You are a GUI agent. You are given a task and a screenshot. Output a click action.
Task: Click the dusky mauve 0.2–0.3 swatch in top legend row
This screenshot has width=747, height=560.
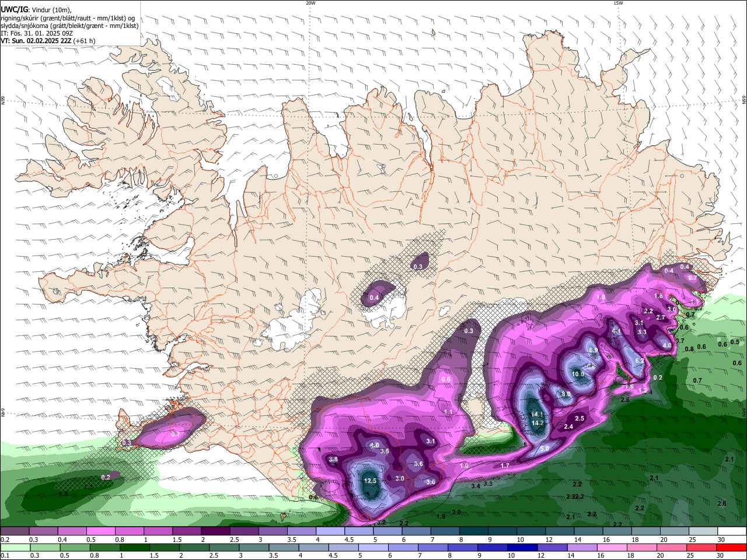click(15, 531)
